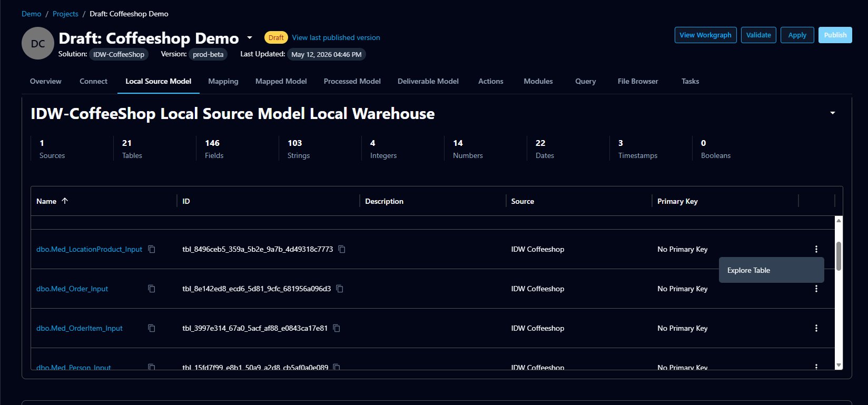Viewport: 868px width, 405px height.
Task: Open row menu for dbo.Med_OrderItem_Input
Action: [x=816, y=328]
